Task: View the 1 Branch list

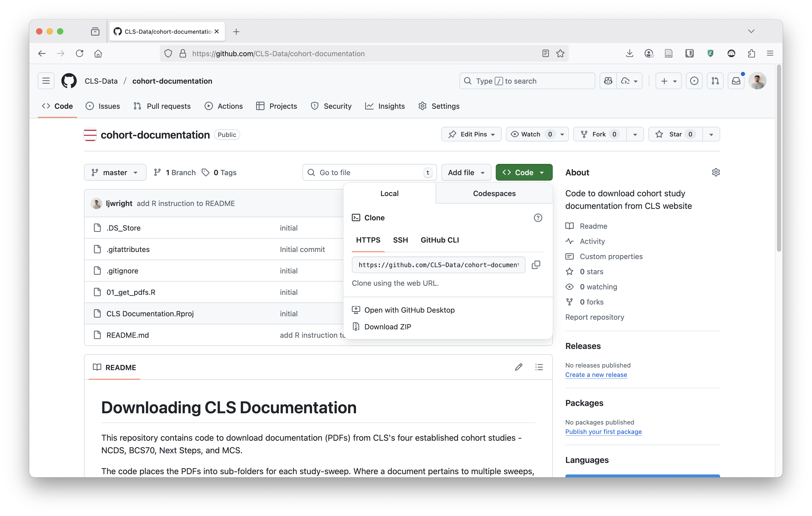Action: pos(175,172)
